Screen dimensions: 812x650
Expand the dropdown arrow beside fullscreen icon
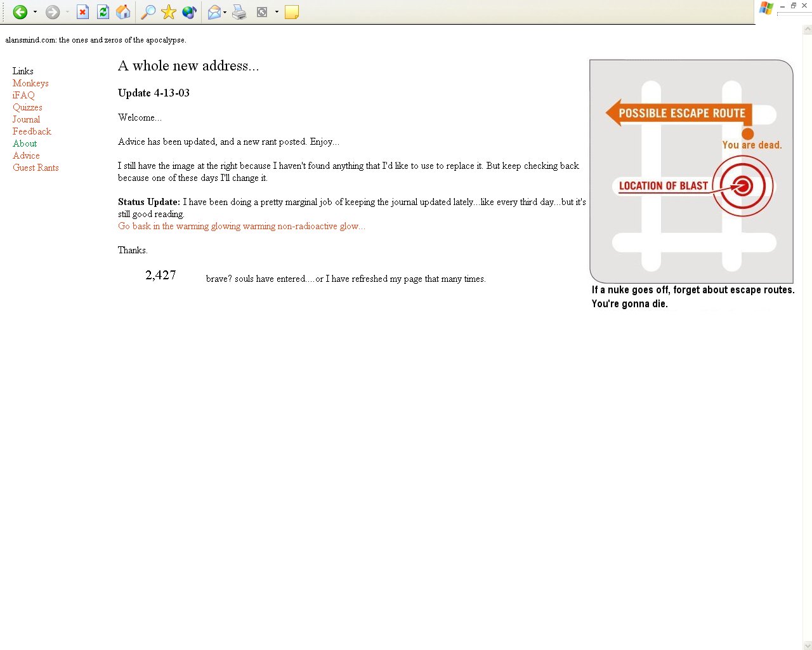277,12
